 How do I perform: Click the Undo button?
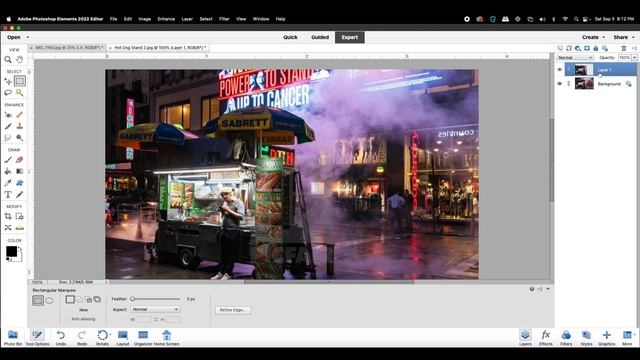(61, 338)
